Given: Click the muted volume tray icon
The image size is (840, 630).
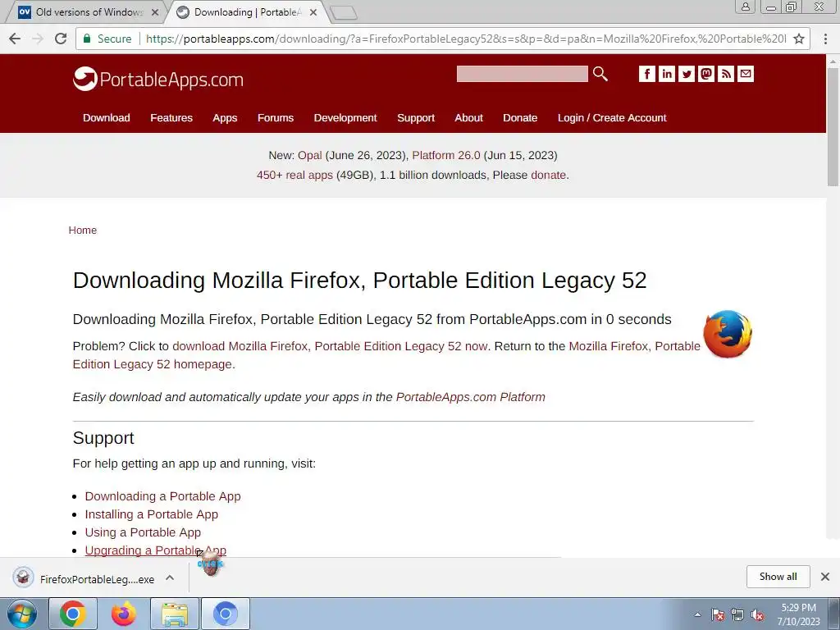Looking at the screenshot, I should [757, 614].
